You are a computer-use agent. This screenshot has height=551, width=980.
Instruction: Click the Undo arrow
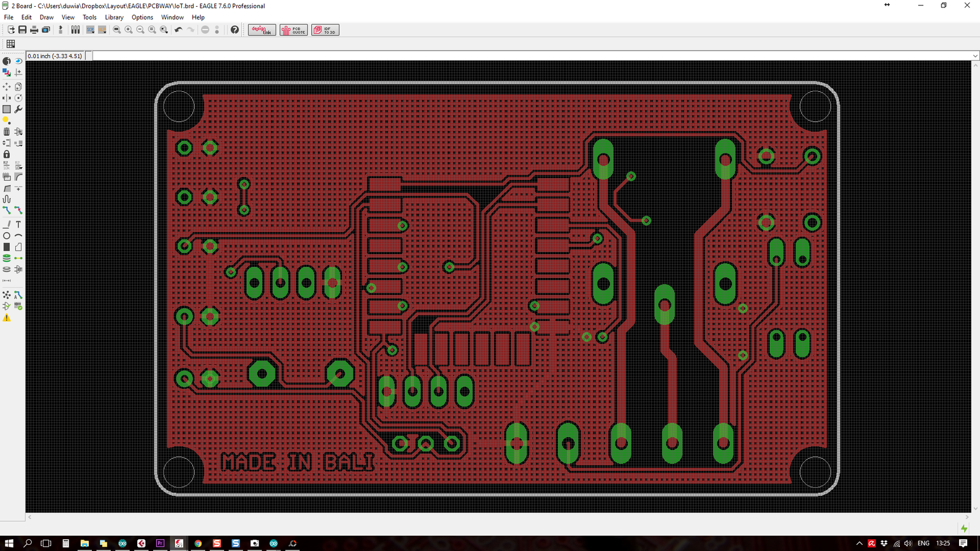(178, 30)
